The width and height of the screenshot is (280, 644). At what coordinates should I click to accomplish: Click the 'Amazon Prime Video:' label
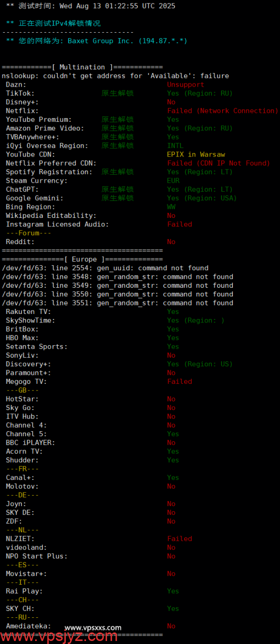[45, 128]
